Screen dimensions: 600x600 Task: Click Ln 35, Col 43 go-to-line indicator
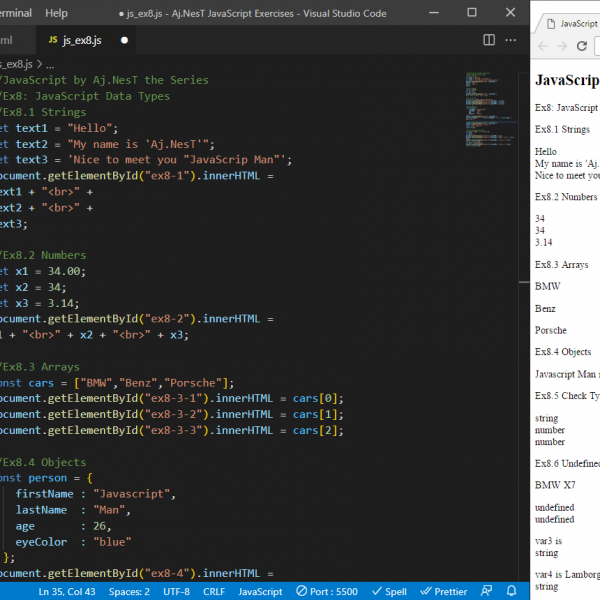(67, 591)
